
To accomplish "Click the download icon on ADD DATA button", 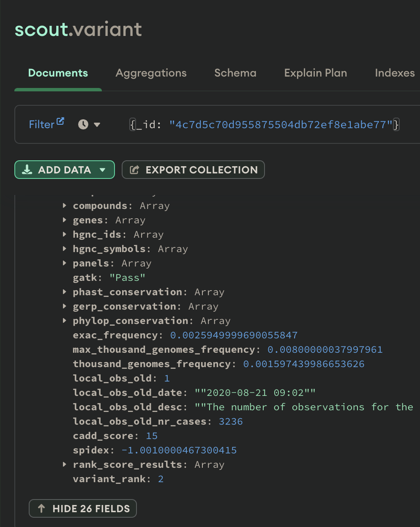I will [27, 170].
